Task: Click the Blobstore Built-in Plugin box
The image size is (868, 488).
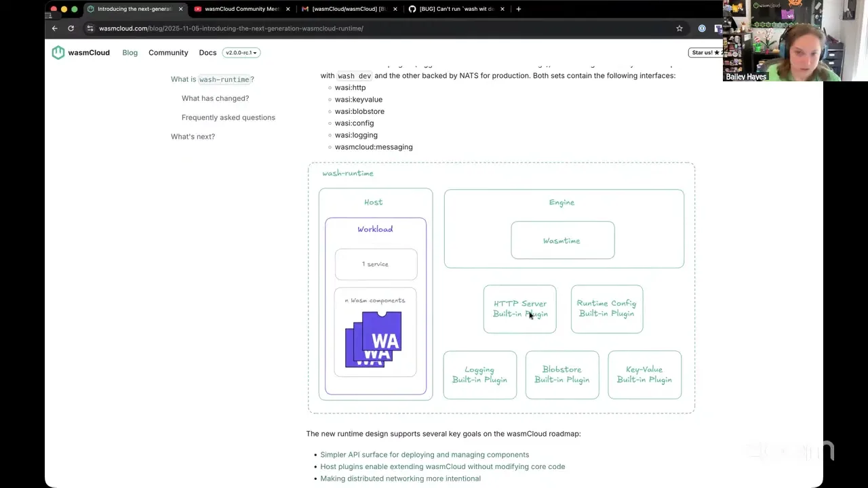Action: point(562,375)
